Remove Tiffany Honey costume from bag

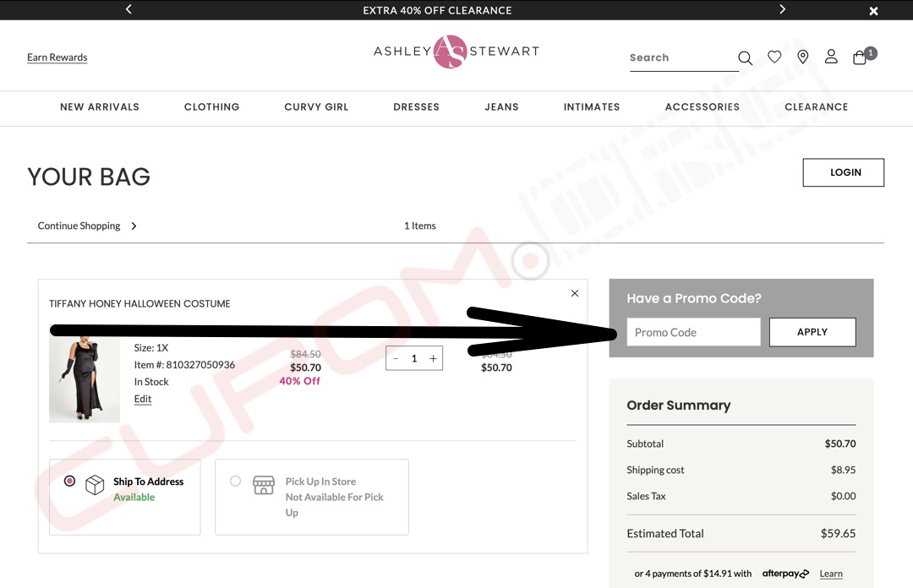575,293
